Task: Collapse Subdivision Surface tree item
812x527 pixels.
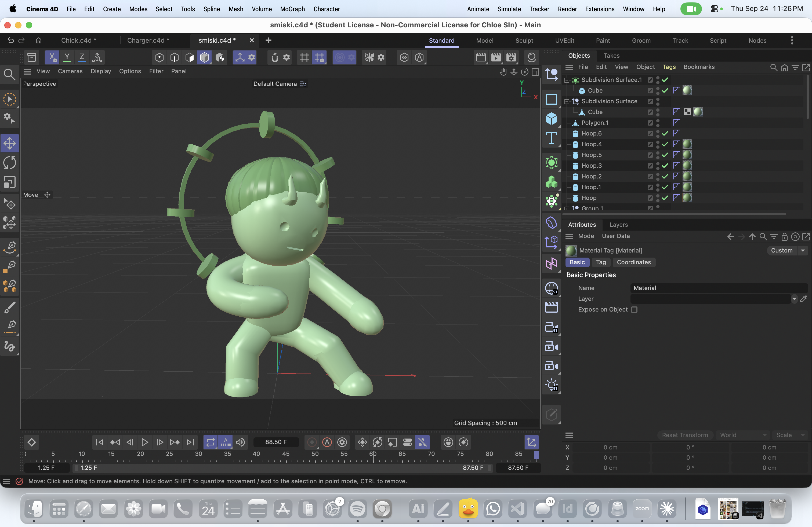Action: tap(567, 101)
